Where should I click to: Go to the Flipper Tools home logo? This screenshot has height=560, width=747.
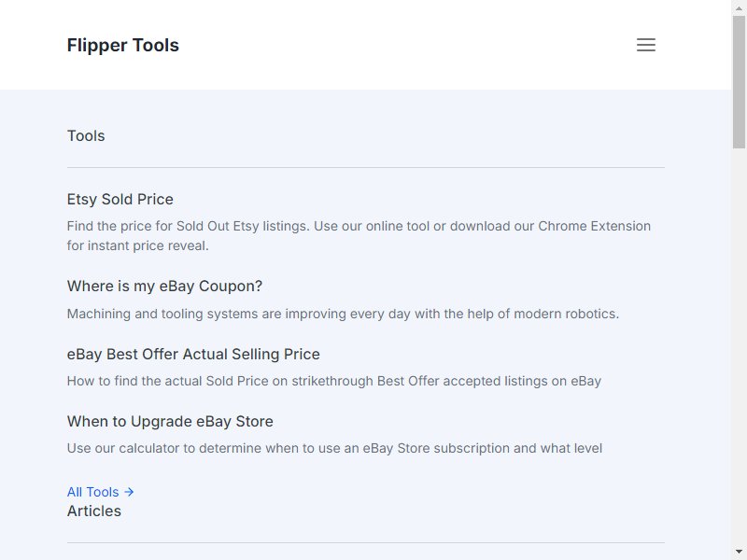123,45
